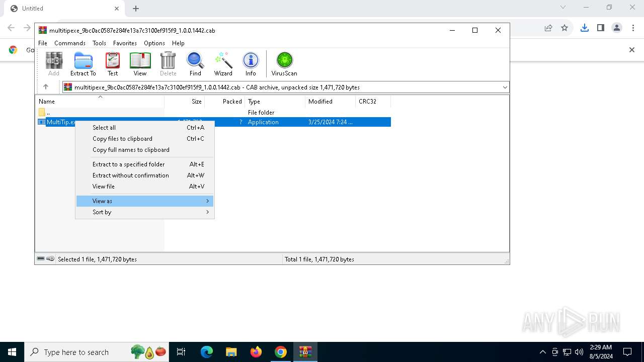Open the Favorites menu
644x362 pixels.
coord(125,43)
